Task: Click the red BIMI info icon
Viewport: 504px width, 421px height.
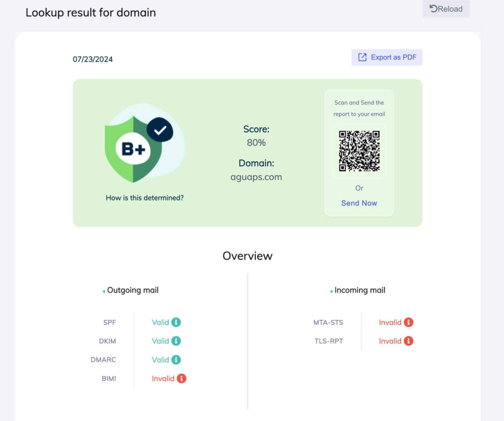Action: [182, 379]
